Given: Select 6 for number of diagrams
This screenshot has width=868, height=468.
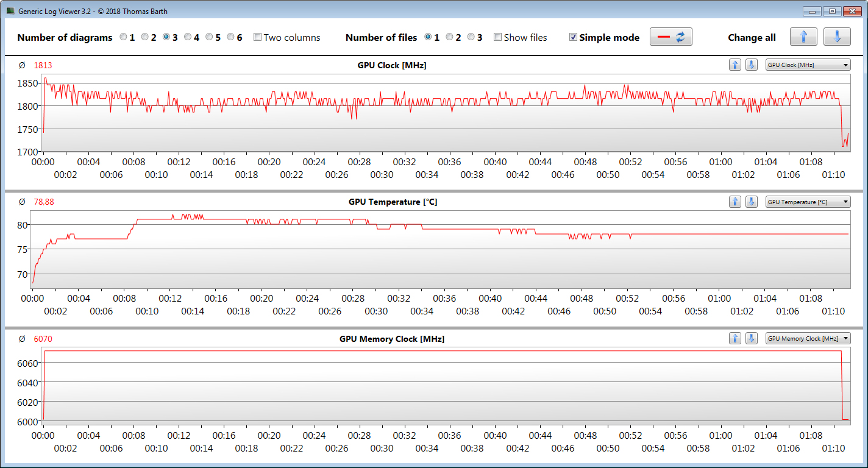Looking at the screenshot, I should point(231,37).
